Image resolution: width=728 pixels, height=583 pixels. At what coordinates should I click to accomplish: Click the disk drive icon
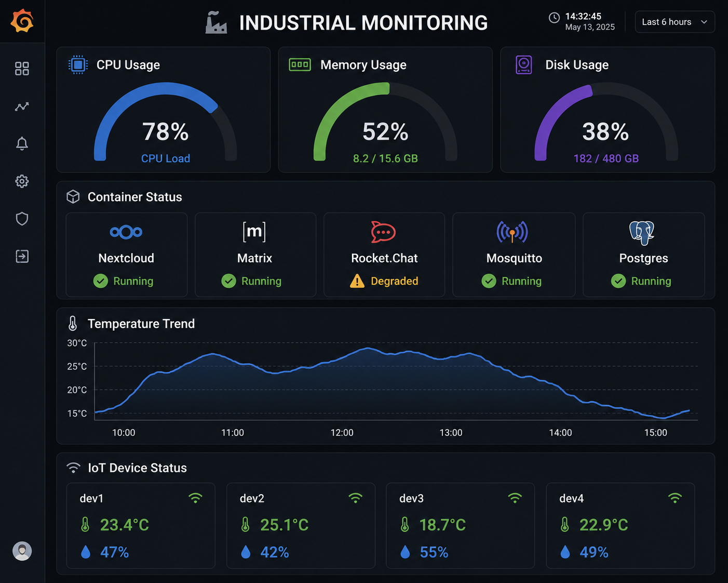point(524,65)
